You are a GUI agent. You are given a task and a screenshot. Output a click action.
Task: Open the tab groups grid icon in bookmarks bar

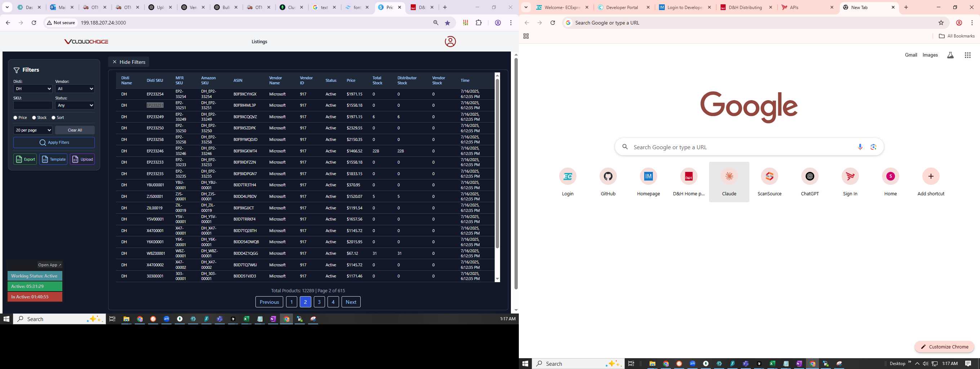tap(526, 36)
